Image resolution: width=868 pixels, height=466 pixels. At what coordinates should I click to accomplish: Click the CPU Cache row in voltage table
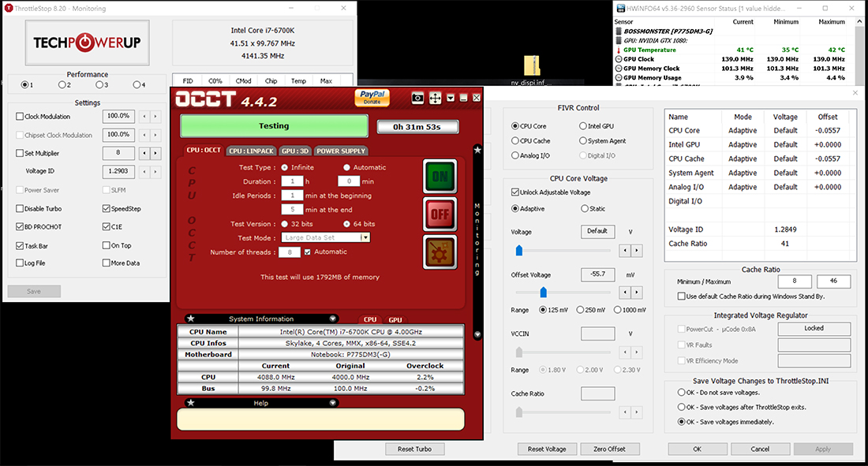(x=760, y=158)
